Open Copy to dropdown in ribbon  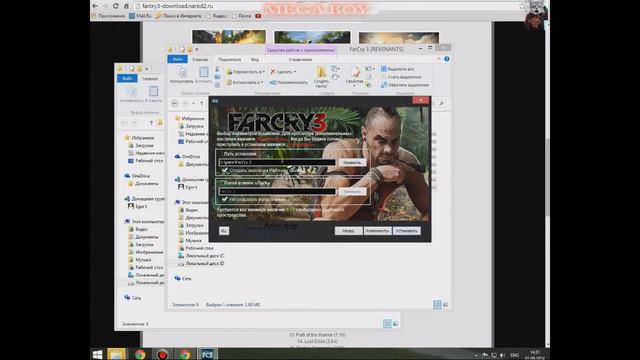click(244, 82)
